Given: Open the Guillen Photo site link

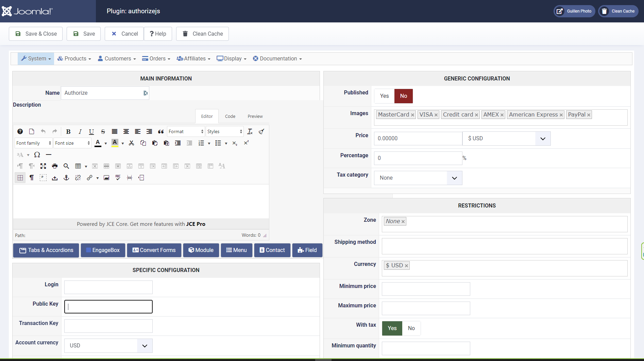Looking at the screenshot, I should [x=574, y=11].
